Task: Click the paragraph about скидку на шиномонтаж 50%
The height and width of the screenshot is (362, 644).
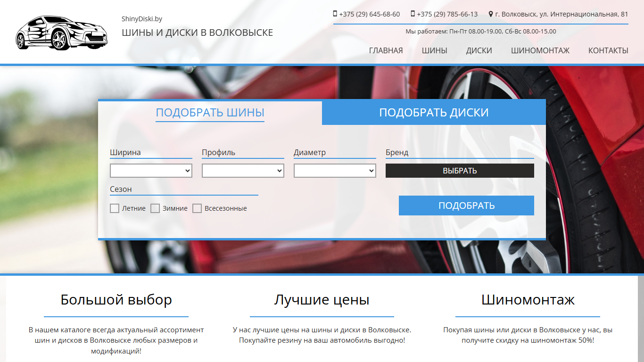Action: coord(528,335)
